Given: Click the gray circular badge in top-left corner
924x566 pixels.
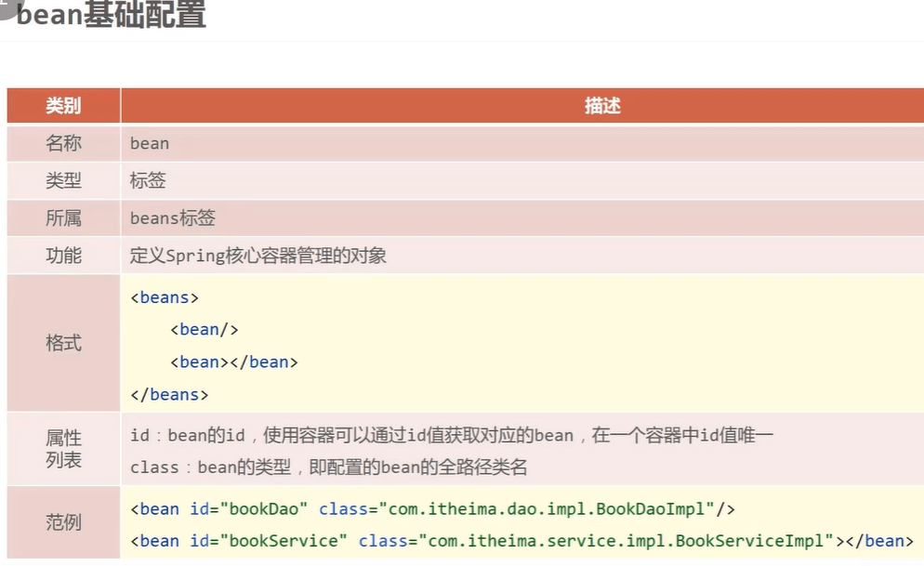Looking at the screenshot, I should click(9, 8).
